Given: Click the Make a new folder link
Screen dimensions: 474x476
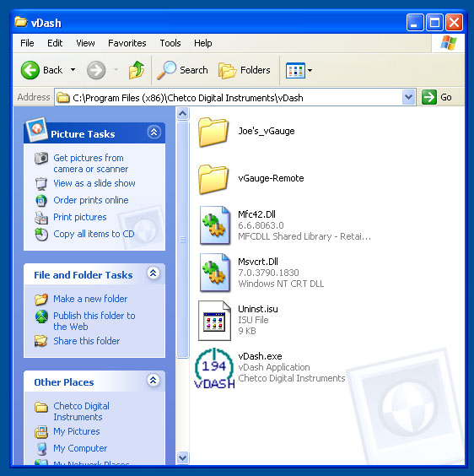Looking at the screenshot, I should pyautogui.click(x=90, y=299).
